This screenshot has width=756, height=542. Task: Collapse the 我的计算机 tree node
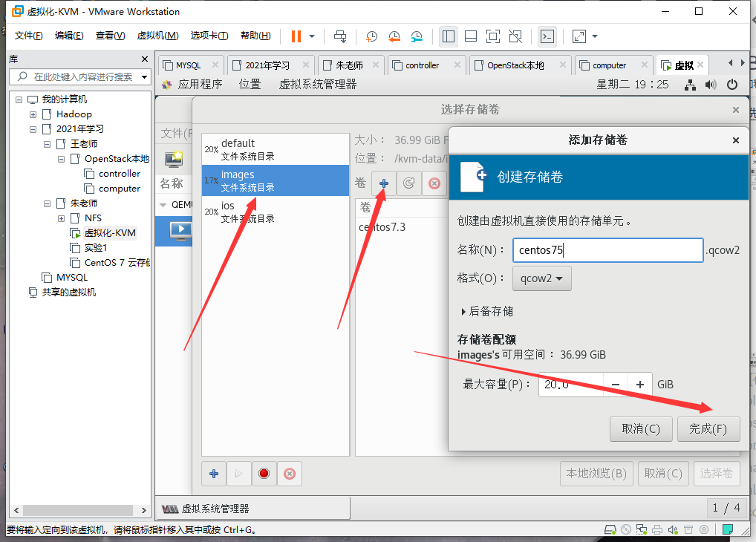(x=19, y=99)
